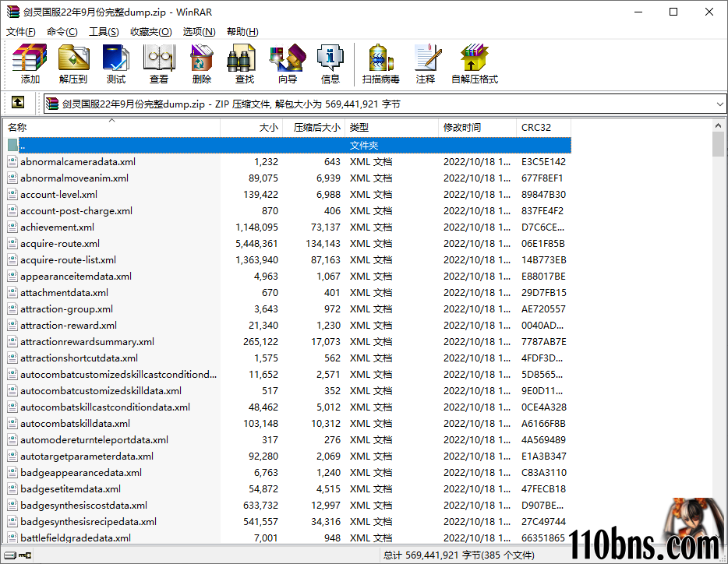Viewport: 728px width, 564px height.
Task: Select file icon of achievement.xml
Action: 12,227
